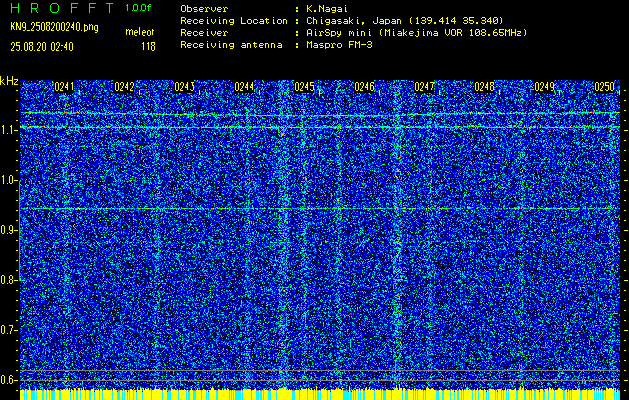Click the meteor count value 118
Viewport: 629px width, 400px height.
(148, 47)
